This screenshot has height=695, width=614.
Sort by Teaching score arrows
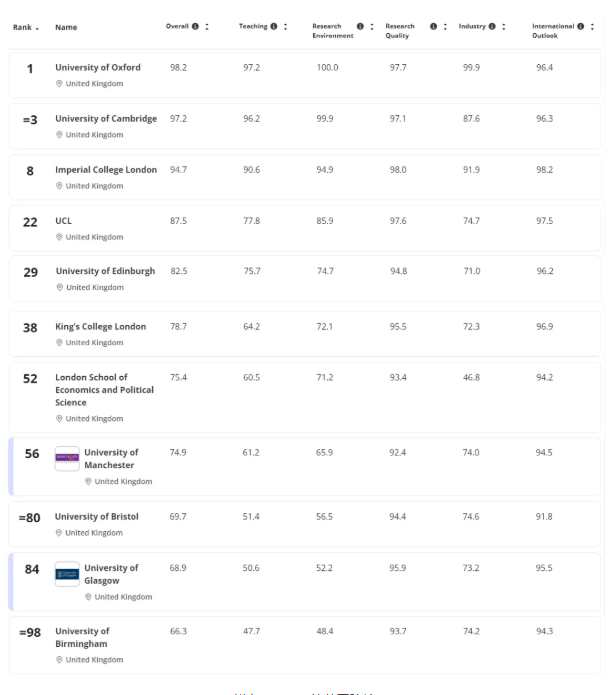click(285, 26)
